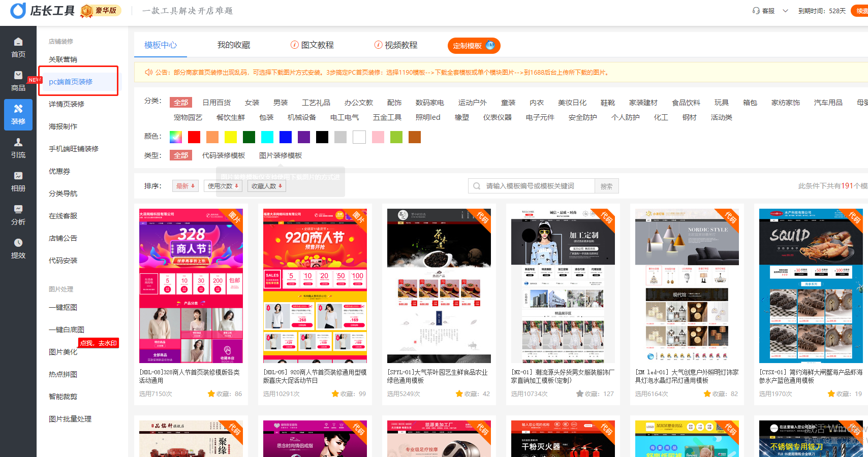Open the 920商人节 template thumbnail

click(x=315, y=286)
